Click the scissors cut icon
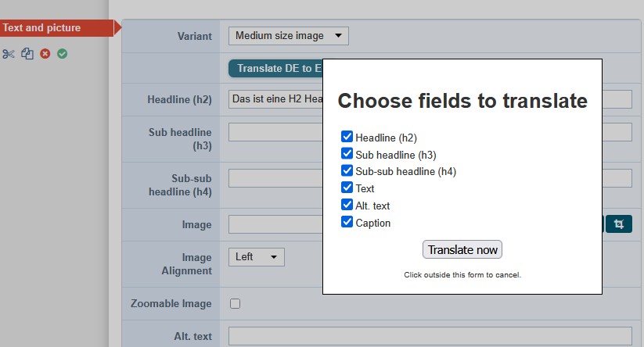This screenshot has width=644, height=347. (x=8, y=54)
